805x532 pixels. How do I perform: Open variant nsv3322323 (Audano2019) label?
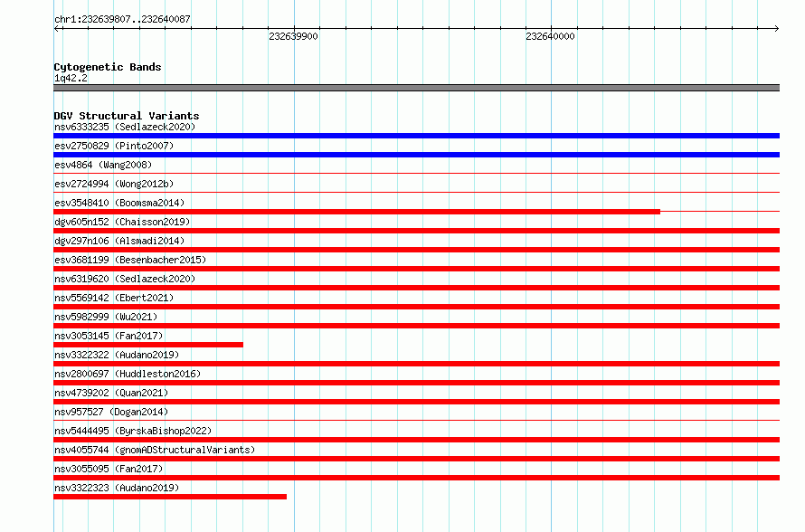point(117,488)
